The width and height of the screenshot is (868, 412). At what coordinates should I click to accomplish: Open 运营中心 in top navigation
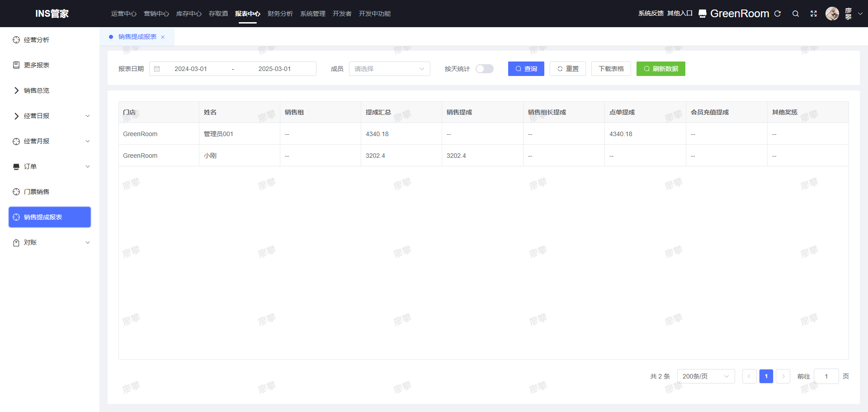[124, 14]
